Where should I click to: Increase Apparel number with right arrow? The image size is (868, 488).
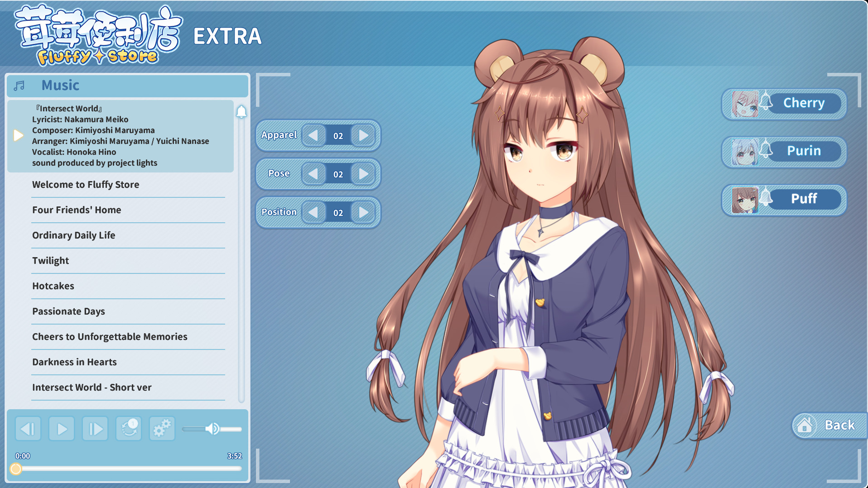click(363, 135)
